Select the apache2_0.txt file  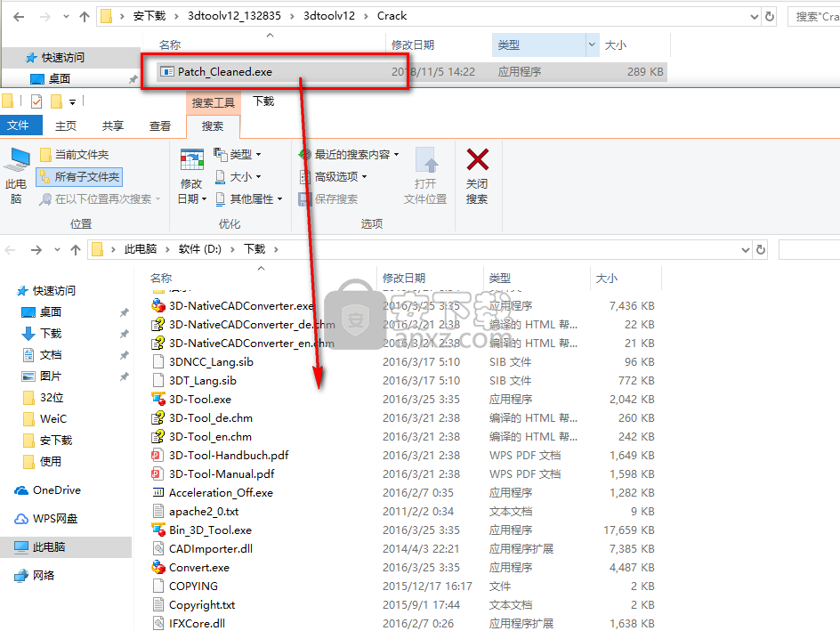coord(204,512)
